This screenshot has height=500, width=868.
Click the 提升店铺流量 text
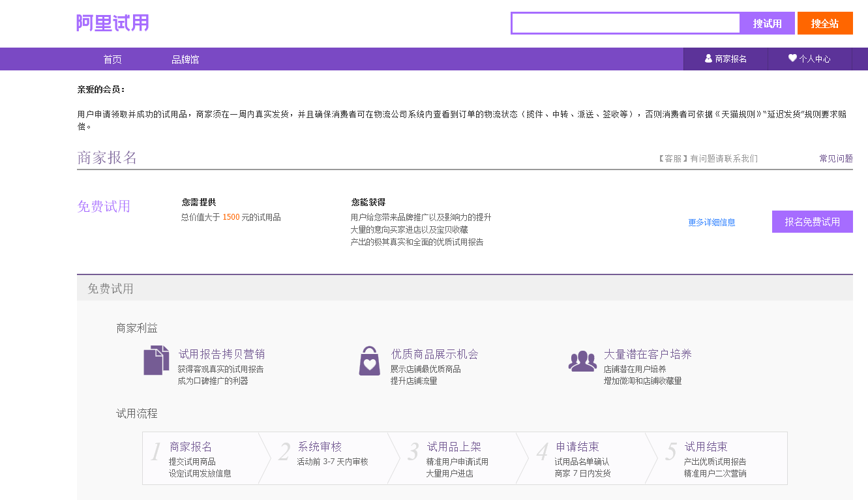coord(414,381)
